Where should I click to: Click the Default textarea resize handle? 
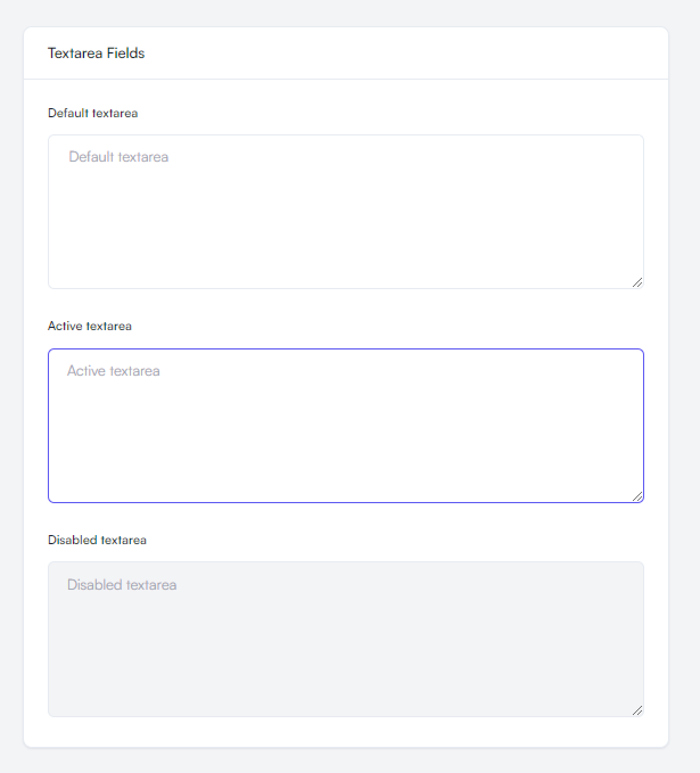point(637,282)
